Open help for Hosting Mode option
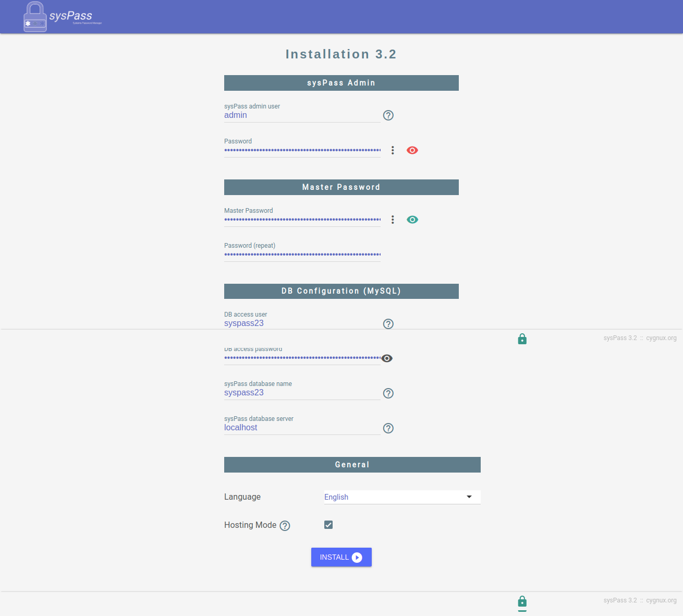 [285, 525]
